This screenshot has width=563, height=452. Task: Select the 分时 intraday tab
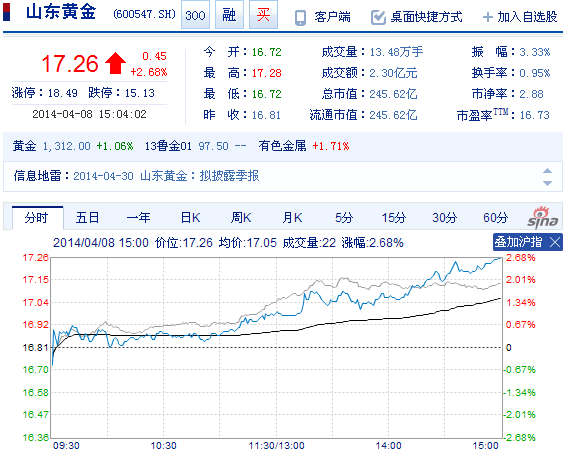pyautogui.click(x=37, y=218)
